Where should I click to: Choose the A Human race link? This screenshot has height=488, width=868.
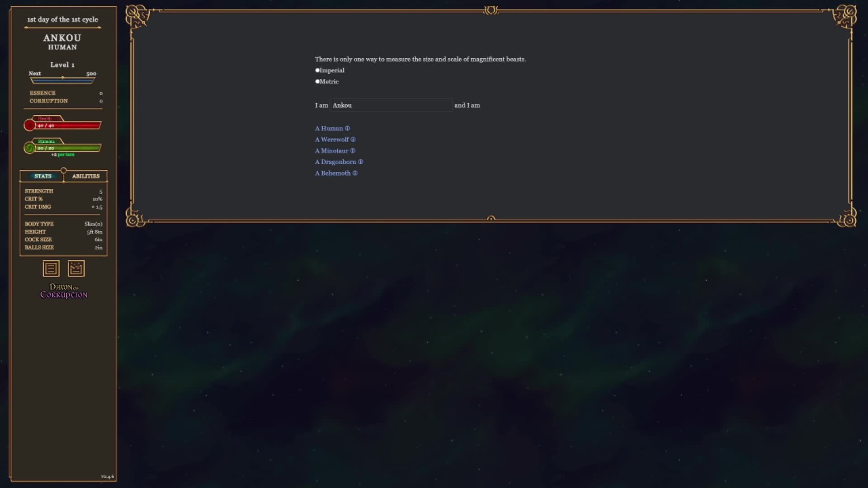pyautogui.click(x=329, y=128)
